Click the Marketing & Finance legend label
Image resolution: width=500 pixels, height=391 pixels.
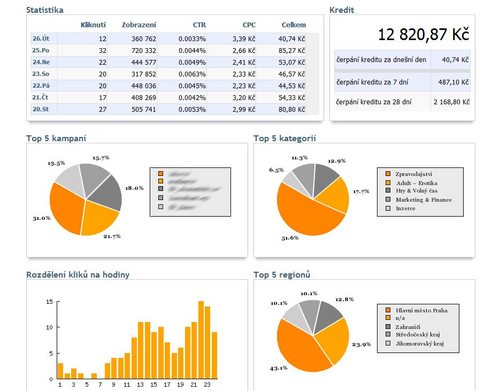(424, 199)
